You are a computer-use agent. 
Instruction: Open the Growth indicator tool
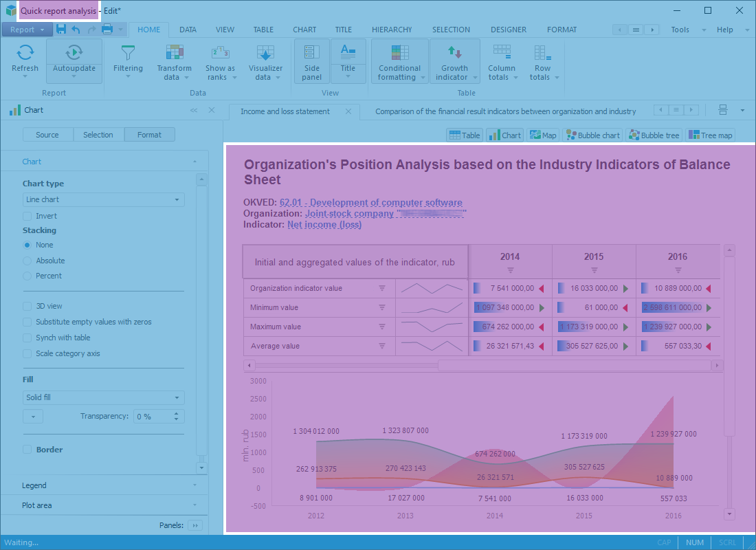pyautogui.click(x=454, y=53)
